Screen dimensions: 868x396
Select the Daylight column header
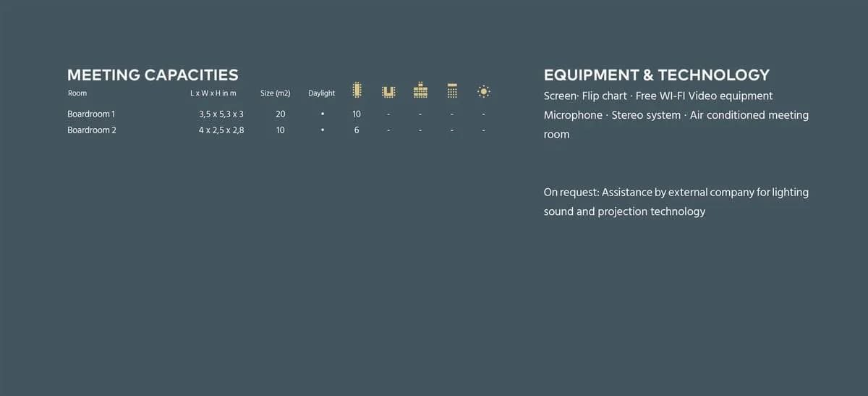[x=322, y=93]
